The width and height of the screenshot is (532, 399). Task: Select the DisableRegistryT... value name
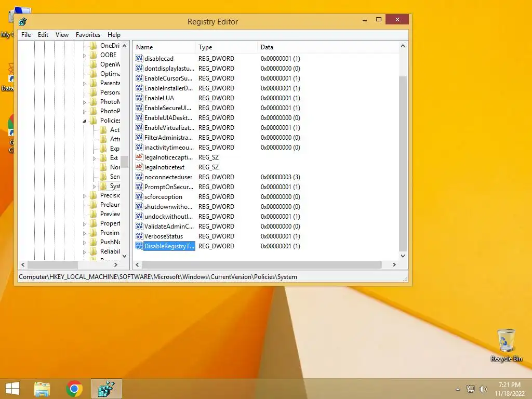pyautogui.click(x=169, y=246)
